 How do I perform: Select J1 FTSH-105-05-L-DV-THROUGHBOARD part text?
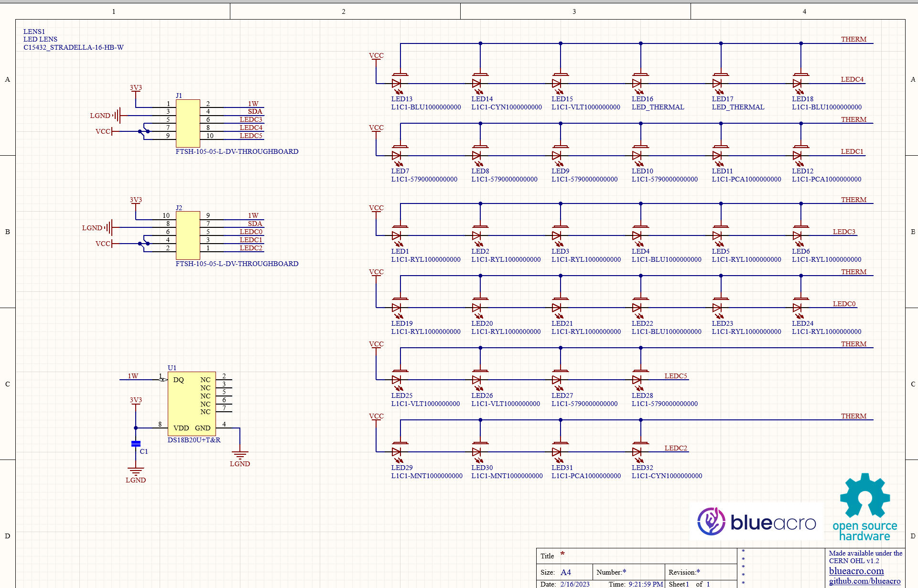point(237,151)
